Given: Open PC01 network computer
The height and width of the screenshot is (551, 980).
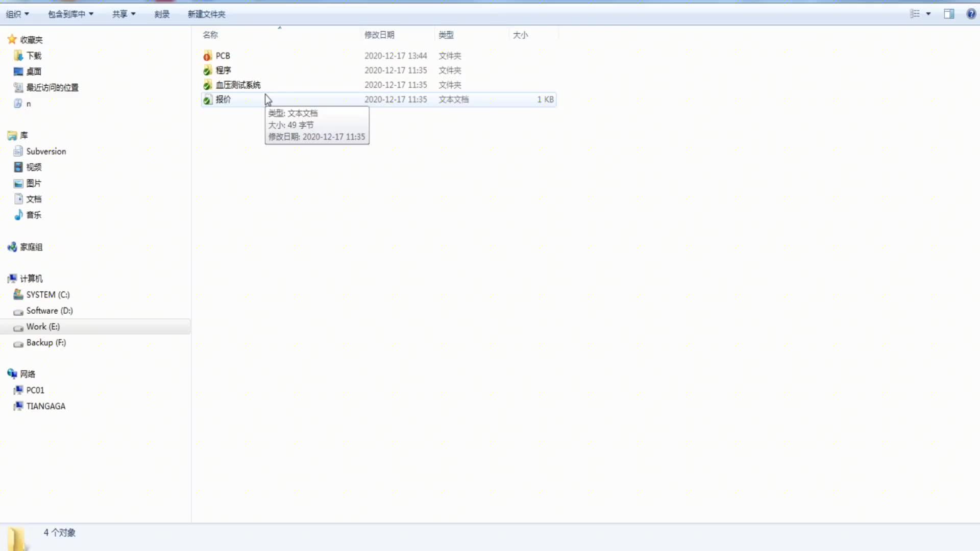Looking at the screenshot, I should (35, 390).
